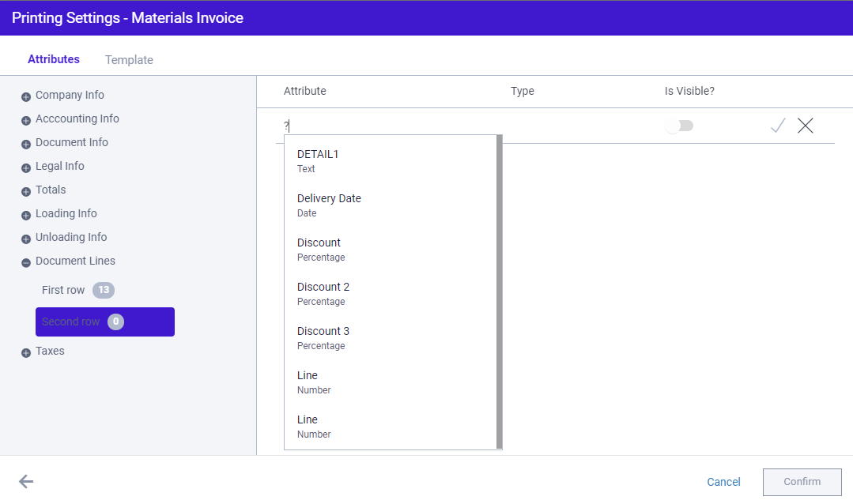Choose Delivery Date from attribute list
This screenshot has width=853, height=504.
391,205
